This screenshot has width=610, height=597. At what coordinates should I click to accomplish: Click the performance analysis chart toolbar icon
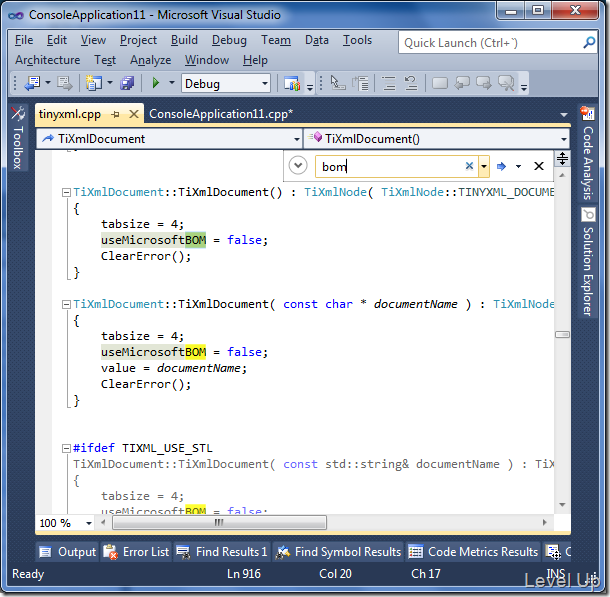click(292, 83)
